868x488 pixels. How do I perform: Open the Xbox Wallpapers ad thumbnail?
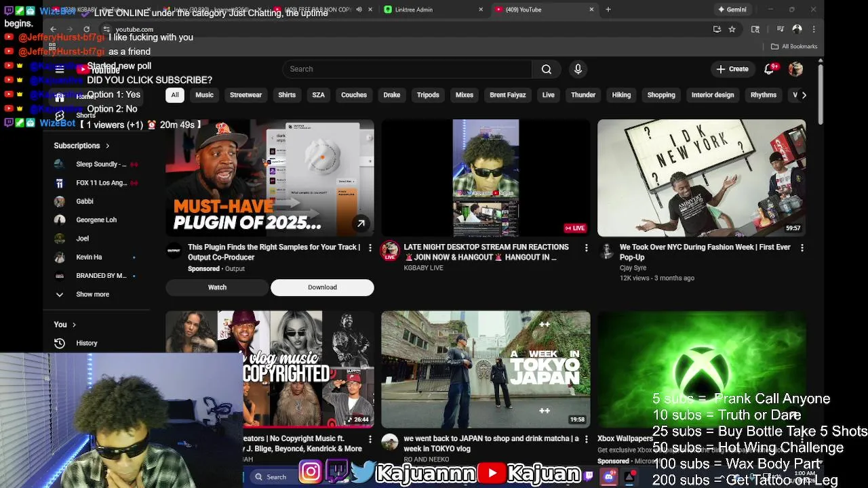point(702,369)
